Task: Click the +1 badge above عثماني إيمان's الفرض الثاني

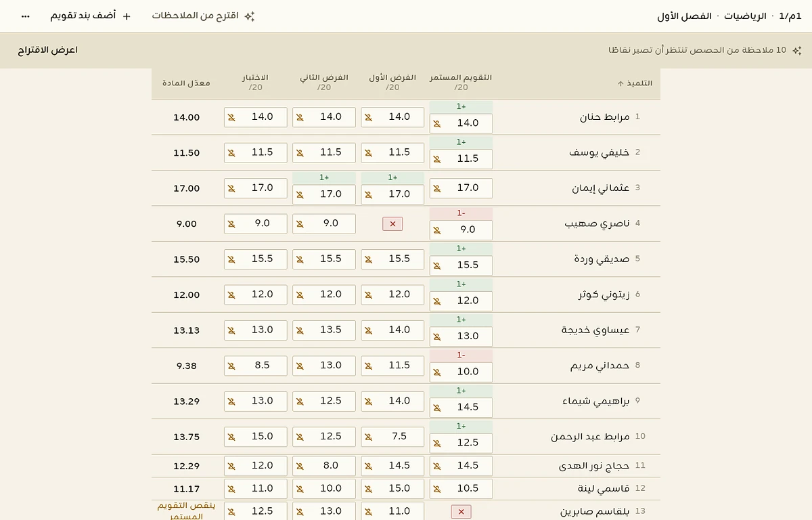Action: tap(324, 177)
